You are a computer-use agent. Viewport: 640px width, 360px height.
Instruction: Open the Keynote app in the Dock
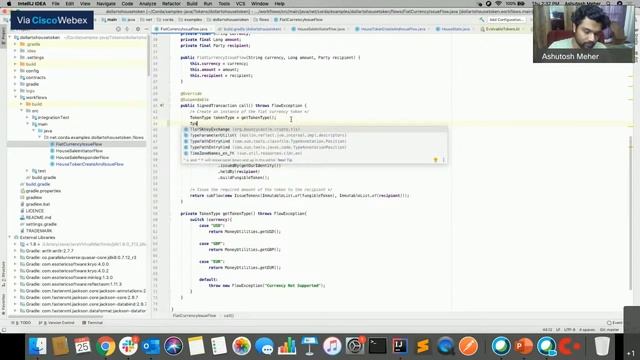[x=309, y=346]
